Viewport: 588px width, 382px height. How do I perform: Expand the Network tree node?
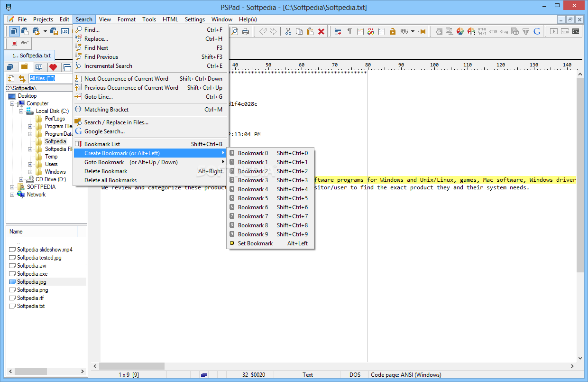click(12, 195)
